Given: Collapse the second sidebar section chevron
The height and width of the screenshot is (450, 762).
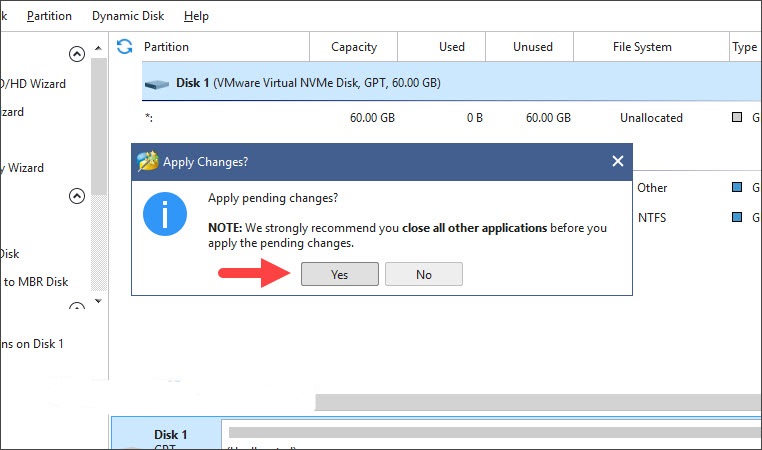Looking at the screenshot, I should pyautogui.click(x=77, y=196).
